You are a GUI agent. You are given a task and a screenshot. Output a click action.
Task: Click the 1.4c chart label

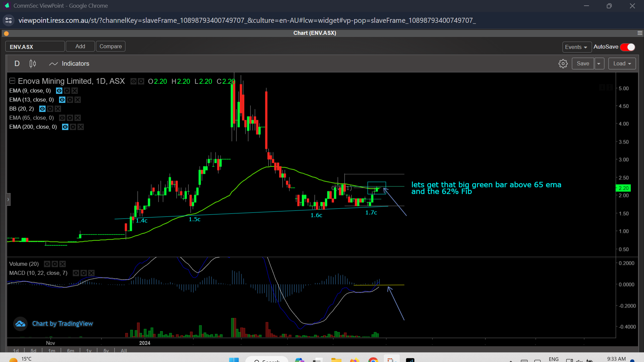click(x=142, y=221)
